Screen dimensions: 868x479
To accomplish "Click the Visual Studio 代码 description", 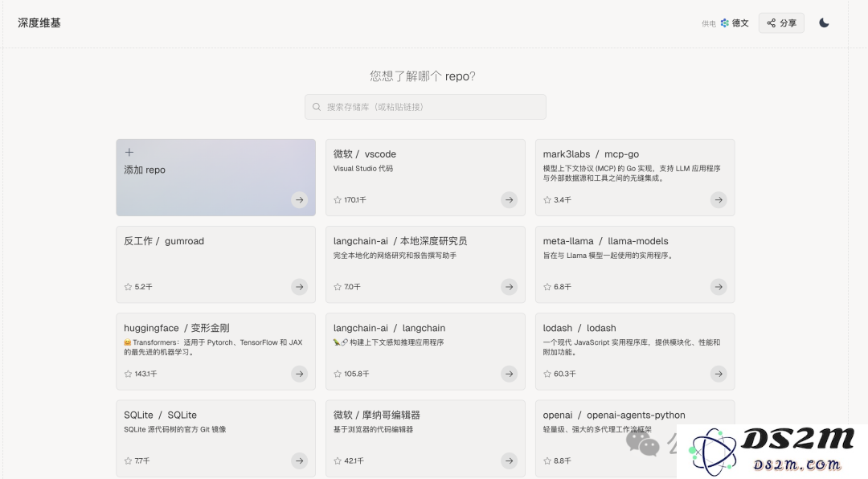I will 363,168.
